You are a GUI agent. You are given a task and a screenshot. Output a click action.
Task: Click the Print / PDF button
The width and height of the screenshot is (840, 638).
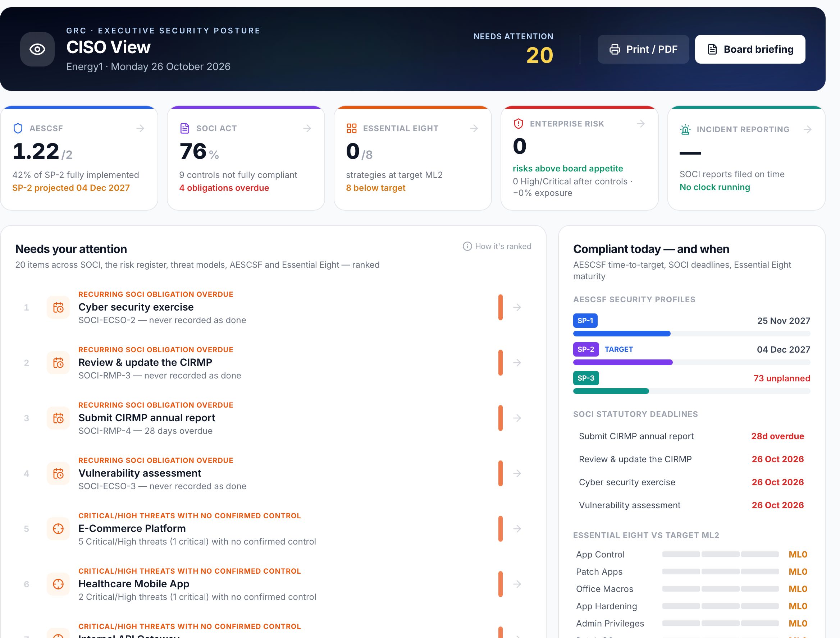(643, 49)
